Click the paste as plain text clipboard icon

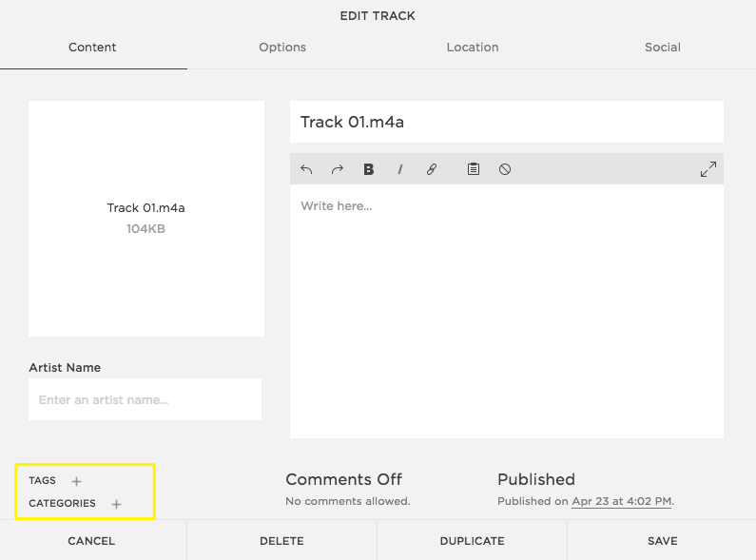(474, 169)
